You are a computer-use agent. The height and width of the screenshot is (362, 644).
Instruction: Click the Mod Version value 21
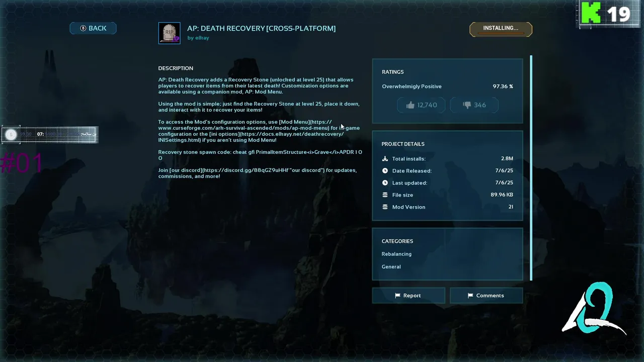click(511, 207)
